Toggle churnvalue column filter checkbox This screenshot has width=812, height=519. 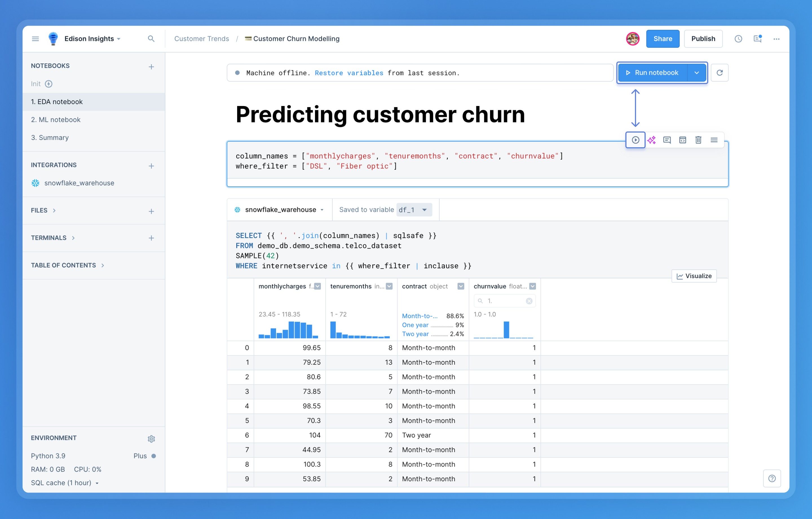pos(533,286)
